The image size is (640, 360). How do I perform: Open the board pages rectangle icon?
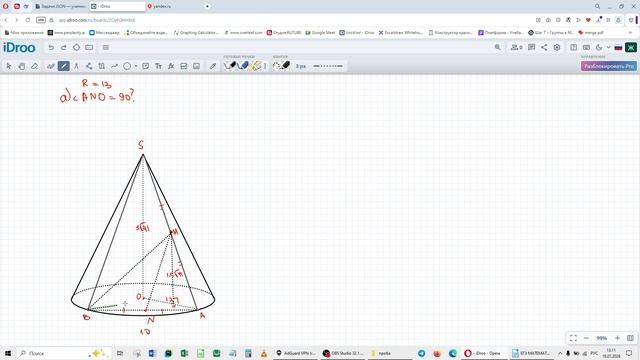(x=89, y=47)
